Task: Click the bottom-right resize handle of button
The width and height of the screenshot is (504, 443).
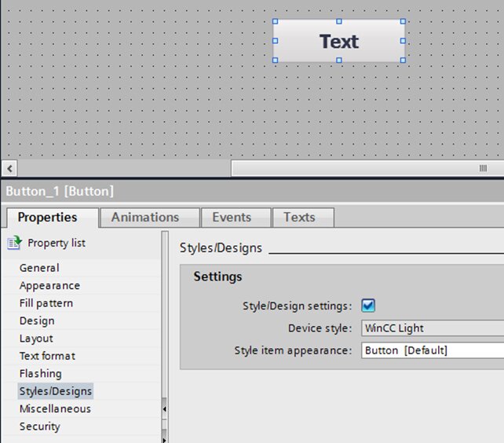Action: click(x=403, y=60)
